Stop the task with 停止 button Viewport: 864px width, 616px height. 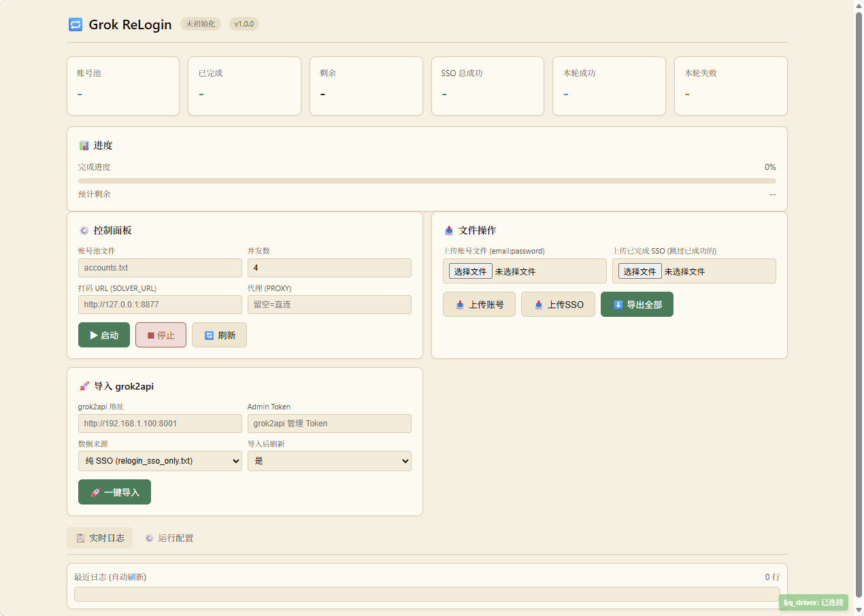161,335
